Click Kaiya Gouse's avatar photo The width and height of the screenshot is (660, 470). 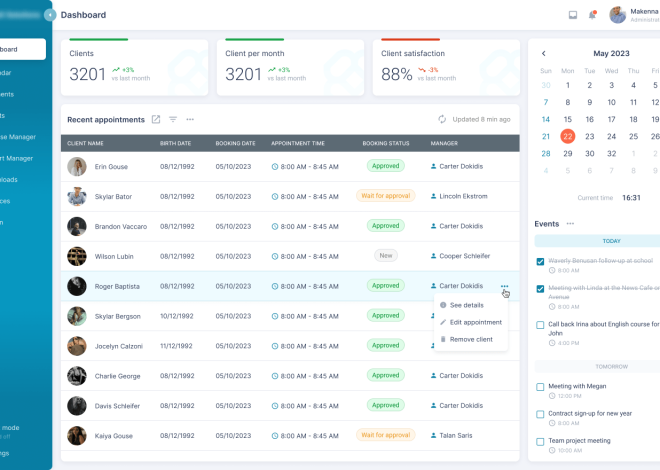(x=77, y=436)
